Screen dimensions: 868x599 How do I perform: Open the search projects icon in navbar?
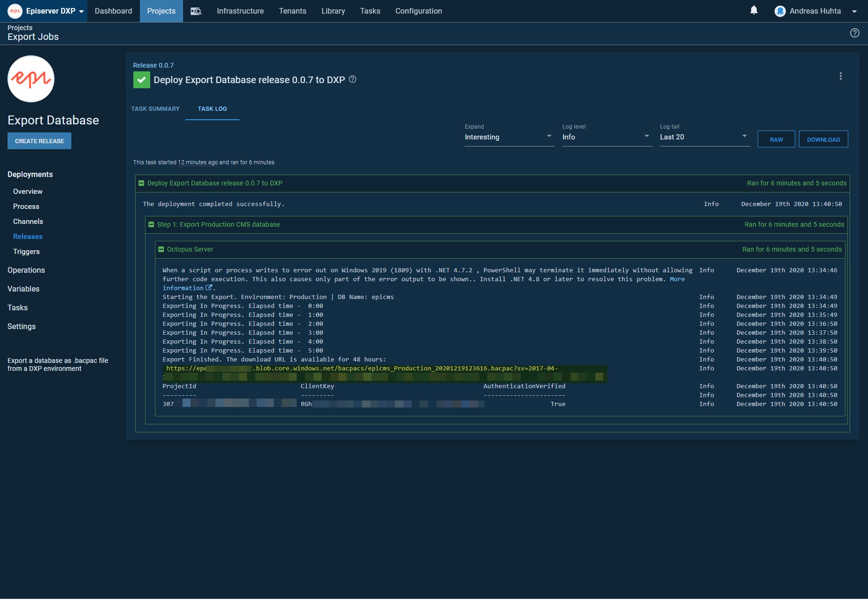pyautogui.click(x=196, y=11)
